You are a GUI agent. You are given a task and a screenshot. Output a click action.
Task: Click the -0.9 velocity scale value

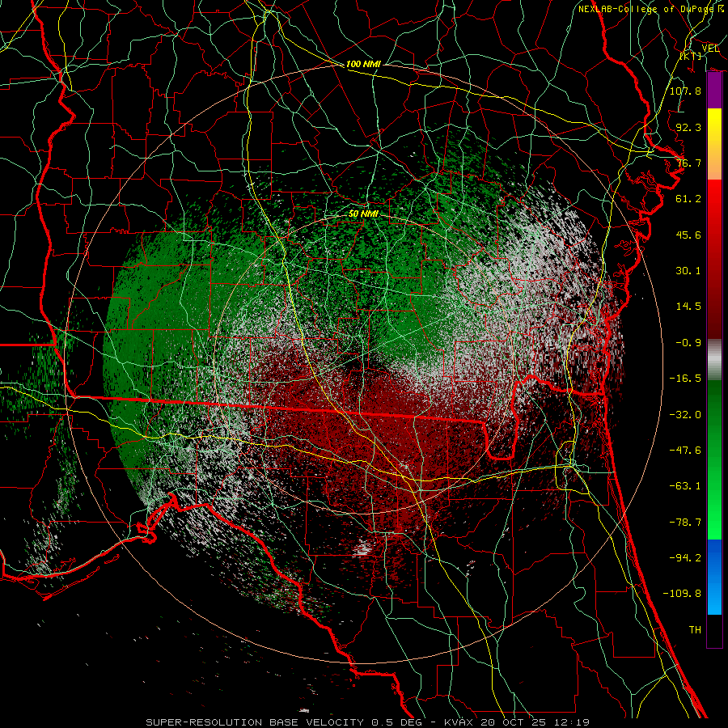pos(688,343)
